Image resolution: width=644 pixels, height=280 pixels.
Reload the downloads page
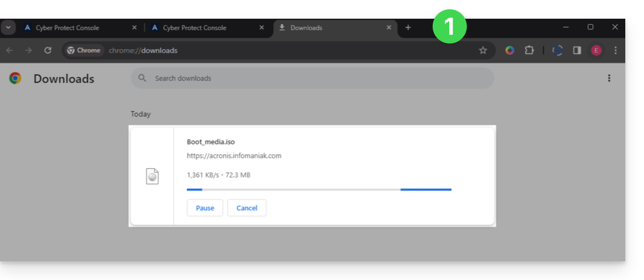(x=48, y=50)
